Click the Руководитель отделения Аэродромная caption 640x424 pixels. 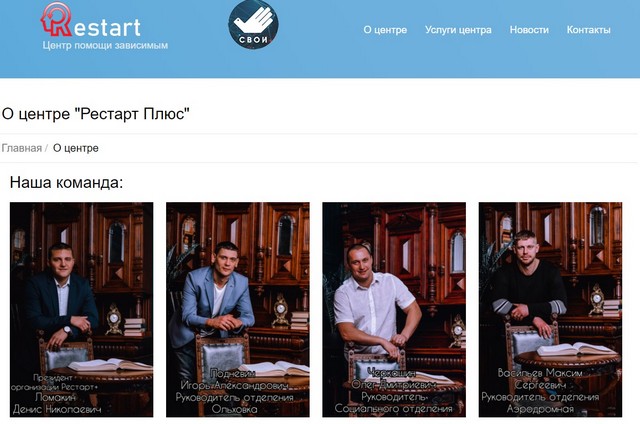pyautogui.click(x=540, y=402)
